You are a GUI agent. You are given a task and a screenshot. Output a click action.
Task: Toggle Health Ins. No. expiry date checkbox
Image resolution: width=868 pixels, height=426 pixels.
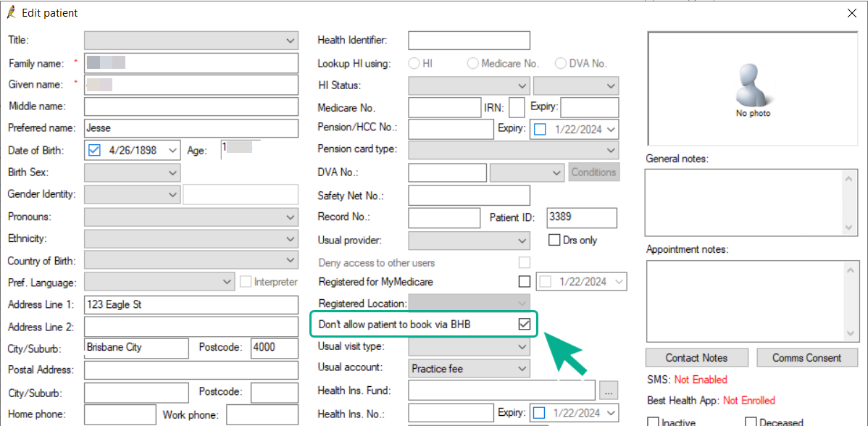[x=541, y=413]
